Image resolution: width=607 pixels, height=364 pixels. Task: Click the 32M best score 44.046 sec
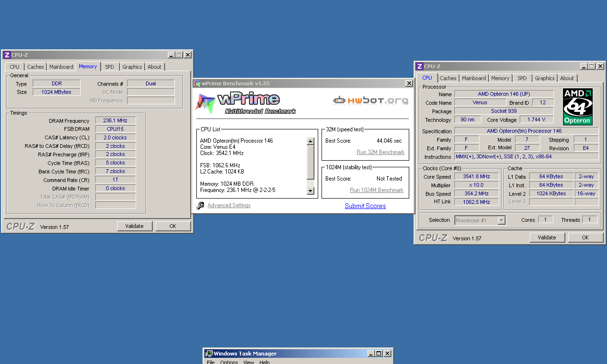[x=389, y=141]
